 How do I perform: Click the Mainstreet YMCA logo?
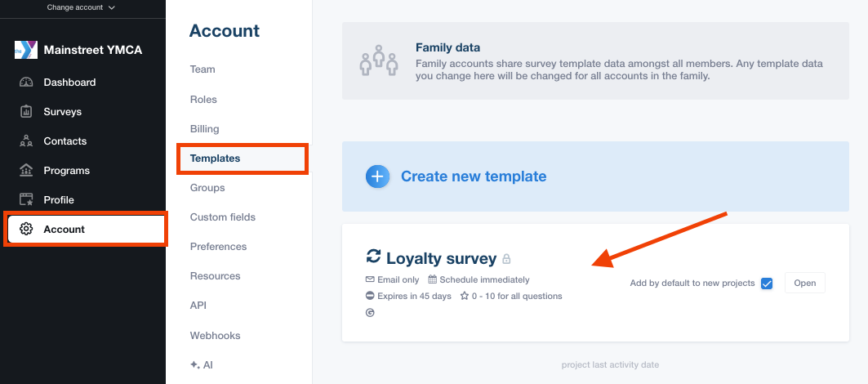pyautogui.click(x=25, y=50)
